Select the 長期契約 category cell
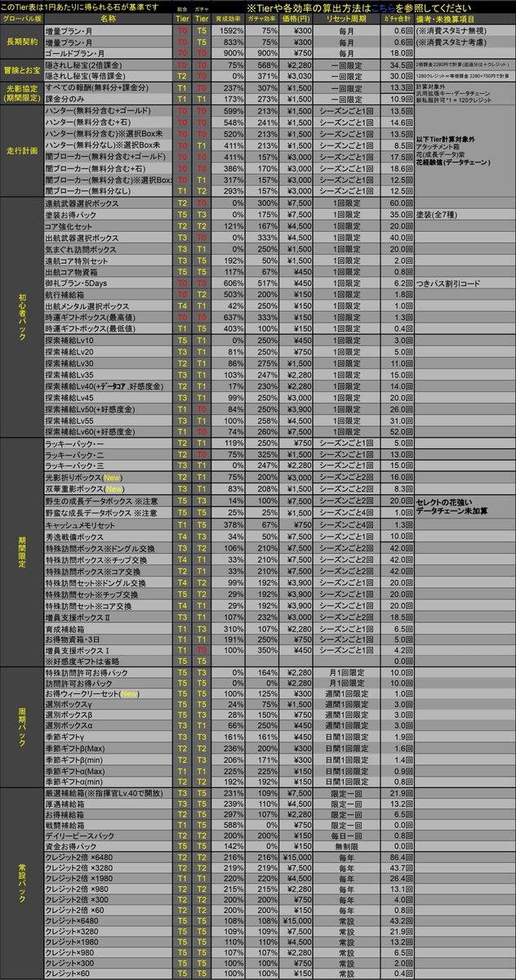Screen dimensions: 516x980 click(x=22, y=40)
